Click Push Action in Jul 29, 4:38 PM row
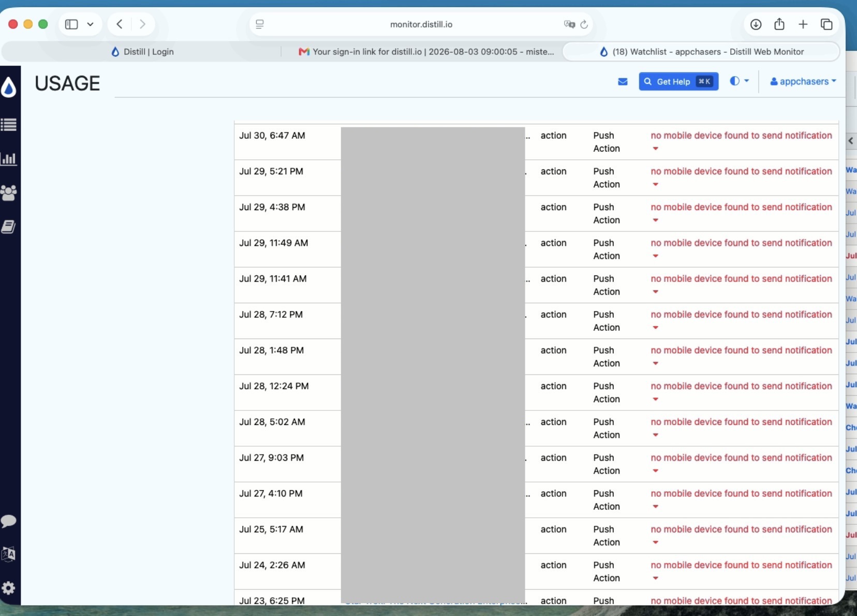 point(607,214)
